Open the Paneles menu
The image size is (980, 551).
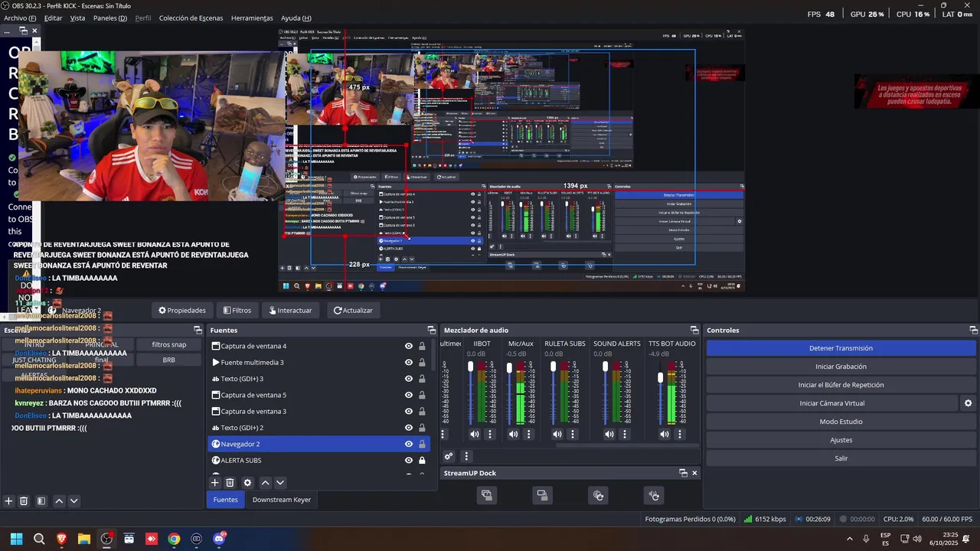tap(110, 18)
